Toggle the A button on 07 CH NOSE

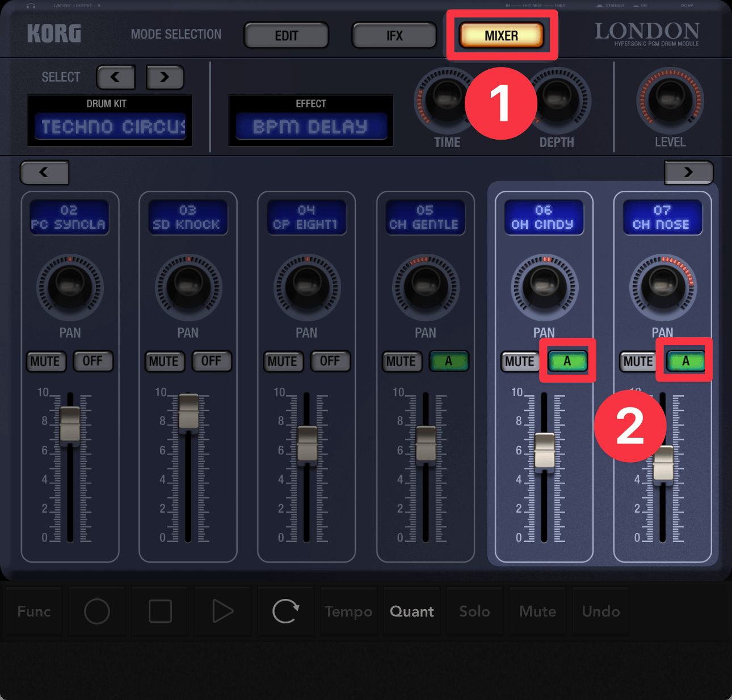[685, 361]
